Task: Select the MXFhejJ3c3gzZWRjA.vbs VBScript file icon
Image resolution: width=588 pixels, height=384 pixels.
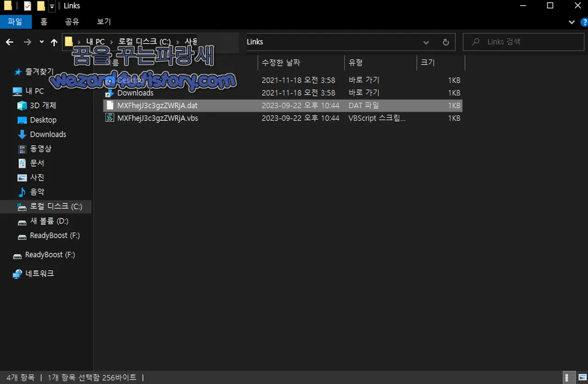Action: 109,118
